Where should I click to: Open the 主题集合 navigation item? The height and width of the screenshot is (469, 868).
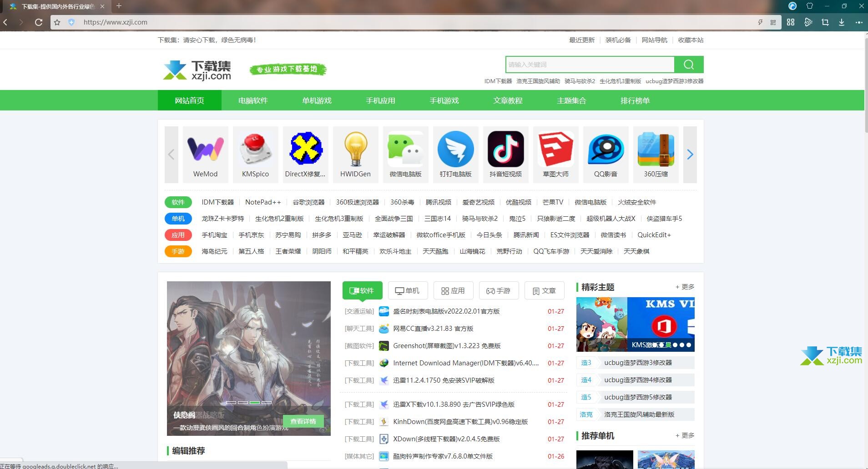[572, 100]
